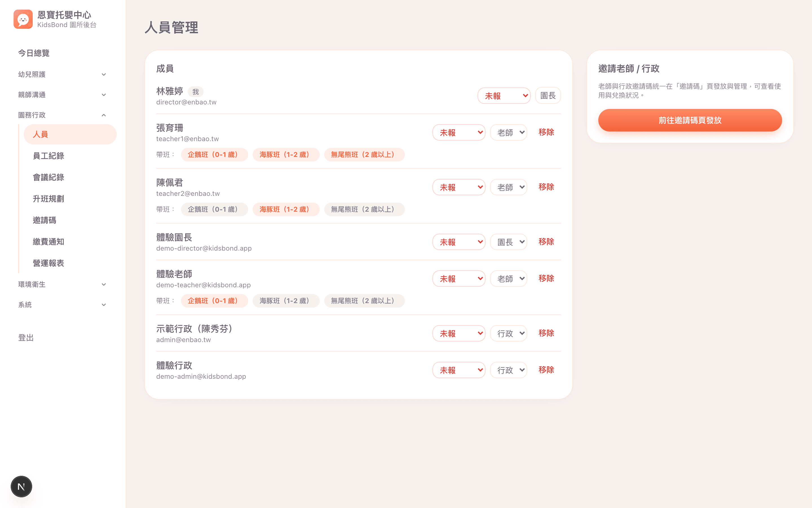The image size is (812, 508).
Task: Click the 前往邀請碼頁發放 button
Action: [690, 120]
